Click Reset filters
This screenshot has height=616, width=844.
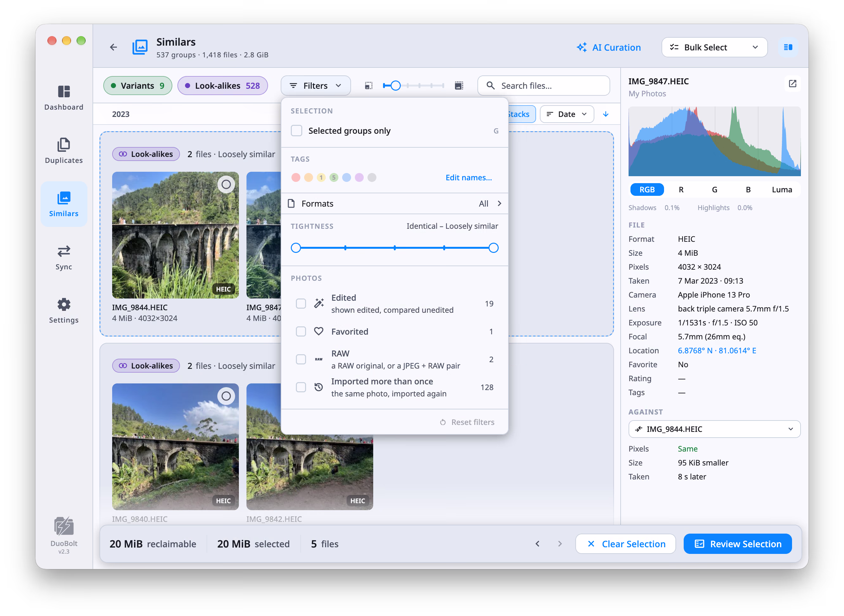[467, 422]
